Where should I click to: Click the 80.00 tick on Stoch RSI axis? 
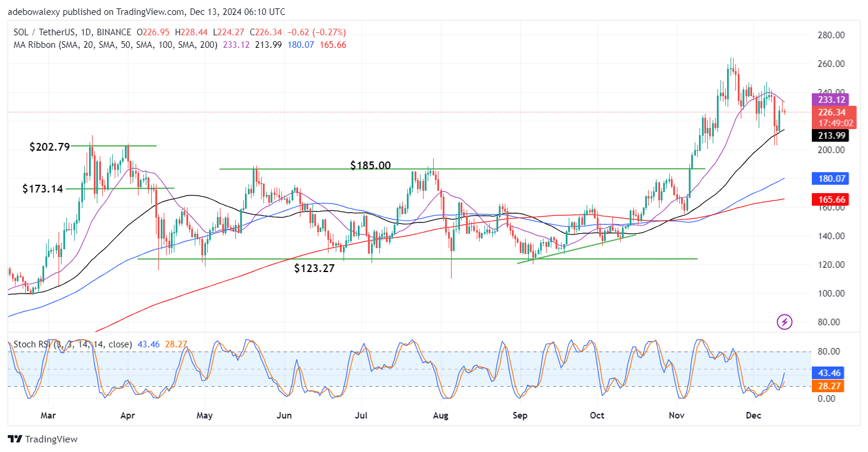pos(829,351)
